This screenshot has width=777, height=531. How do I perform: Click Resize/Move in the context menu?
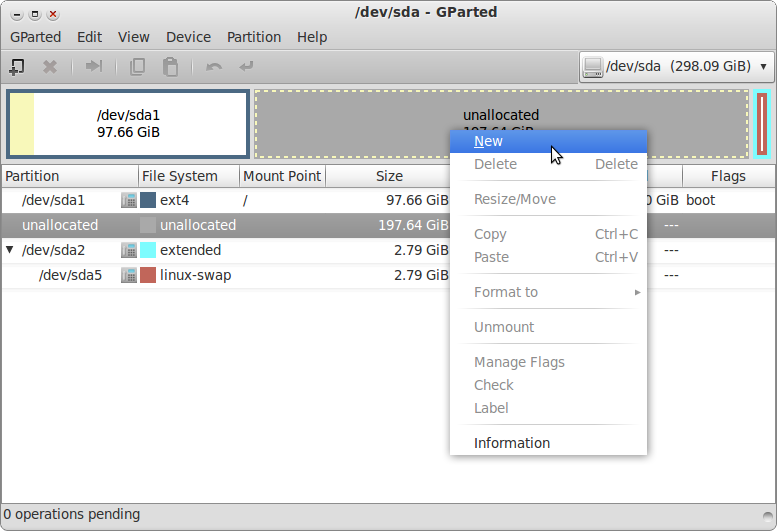click(x=548, y=199)
